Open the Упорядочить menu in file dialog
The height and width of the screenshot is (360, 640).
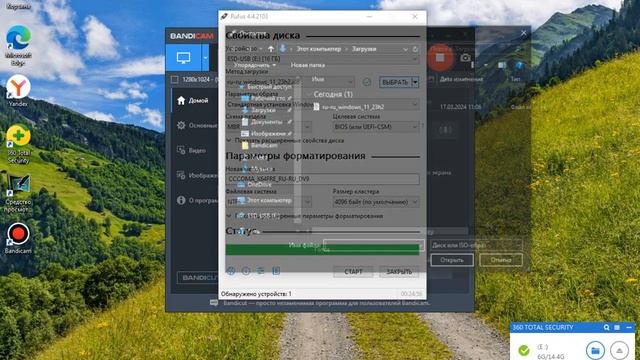pyautogui.click(x=255, y=65)
